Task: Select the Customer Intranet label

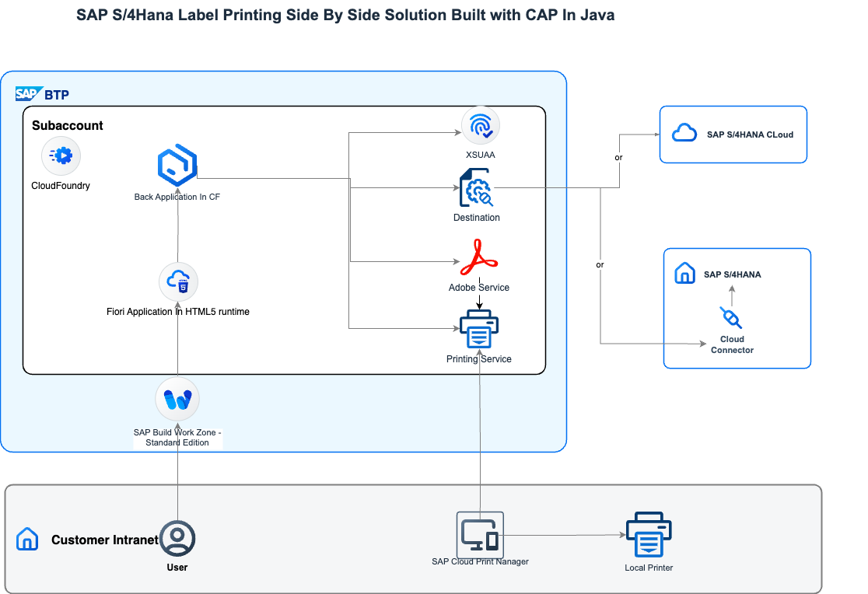Action: click(x=104, y=540)
